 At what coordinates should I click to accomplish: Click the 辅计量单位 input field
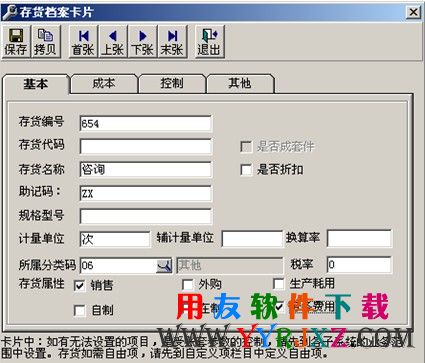click(252, 239)
